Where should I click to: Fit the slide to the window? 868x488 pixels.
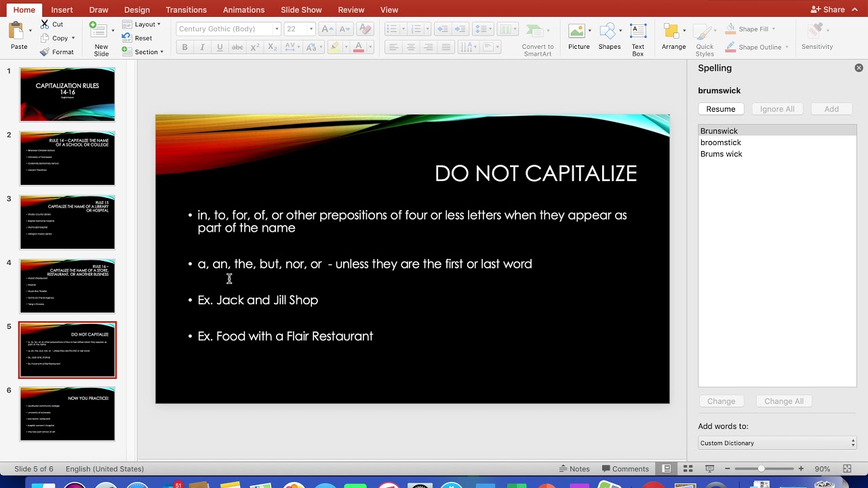(x=847, y=469)
